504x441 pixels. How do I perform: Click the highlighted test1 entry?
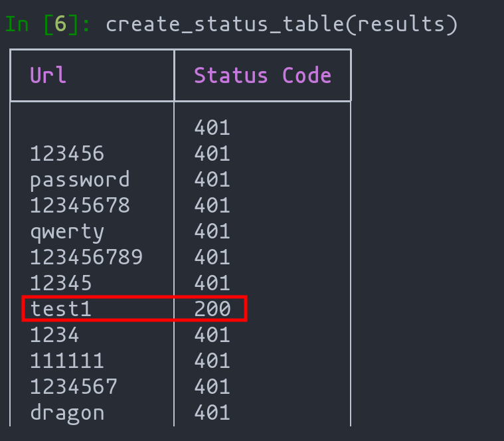(x=60, y=309)
